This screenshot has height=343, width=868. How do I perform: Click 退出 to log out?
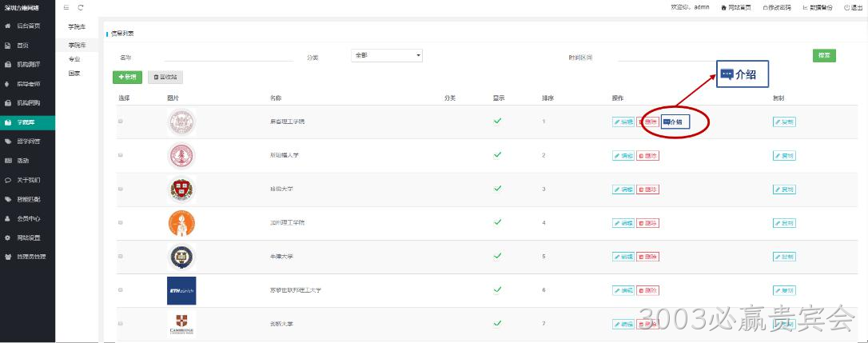[854, 8]
